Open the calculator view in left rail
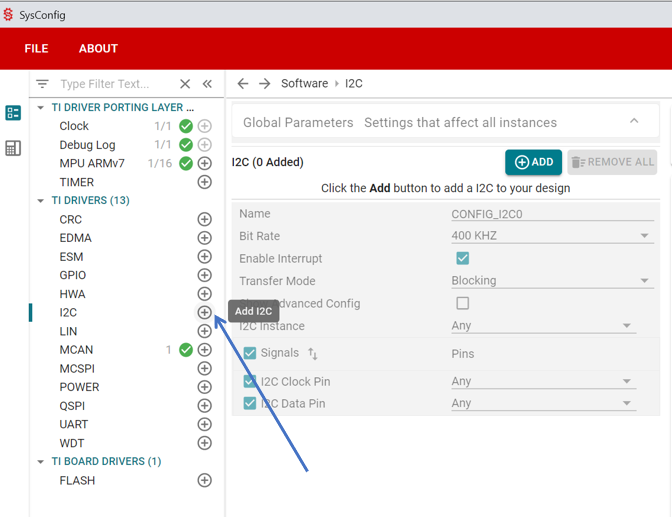The width and height of the screenshot is (672, 517). (x=13, y=149)
